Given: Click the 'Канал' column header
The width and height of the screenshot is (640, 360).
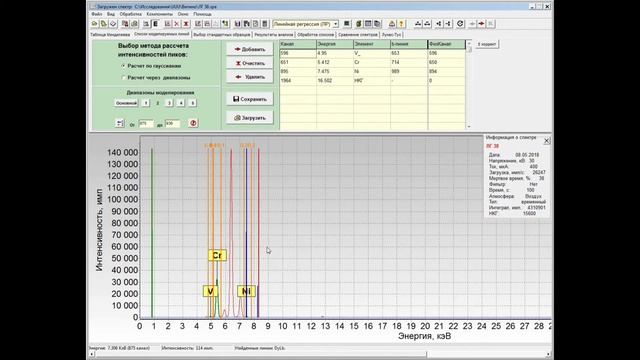Looking at the screenshot, I should [x=298, y=44].
